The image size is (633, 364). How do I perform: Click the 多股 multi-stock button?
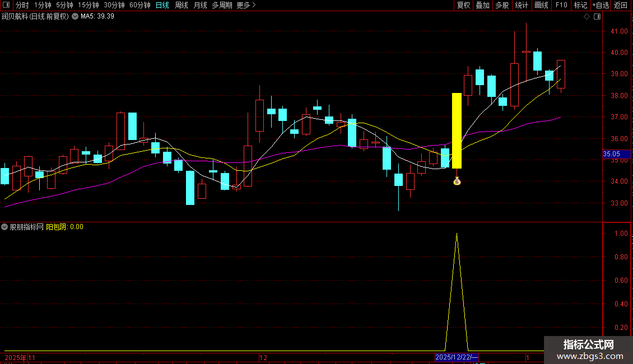(502, 5)
